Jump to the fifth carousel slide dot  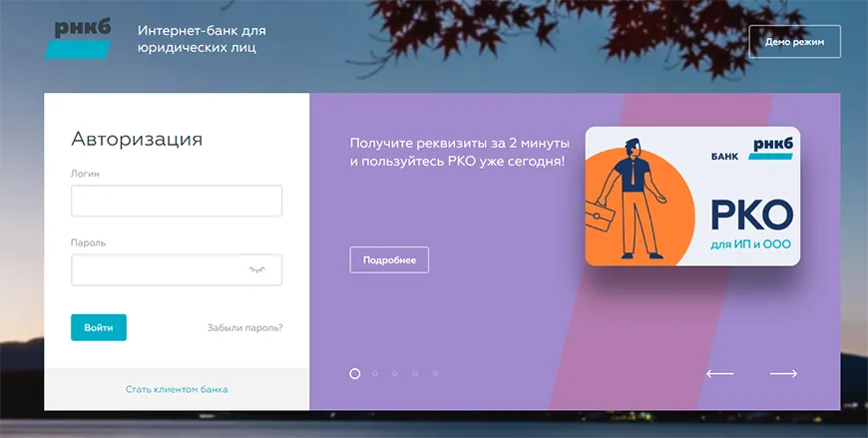[x=435, y=373]
